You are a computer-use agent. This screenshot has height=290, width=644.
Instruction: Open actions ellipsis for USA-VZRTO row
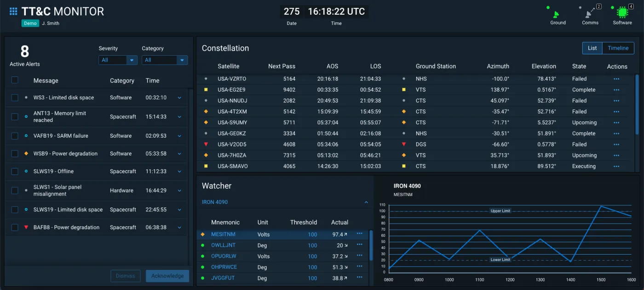[x=616, y=78]
